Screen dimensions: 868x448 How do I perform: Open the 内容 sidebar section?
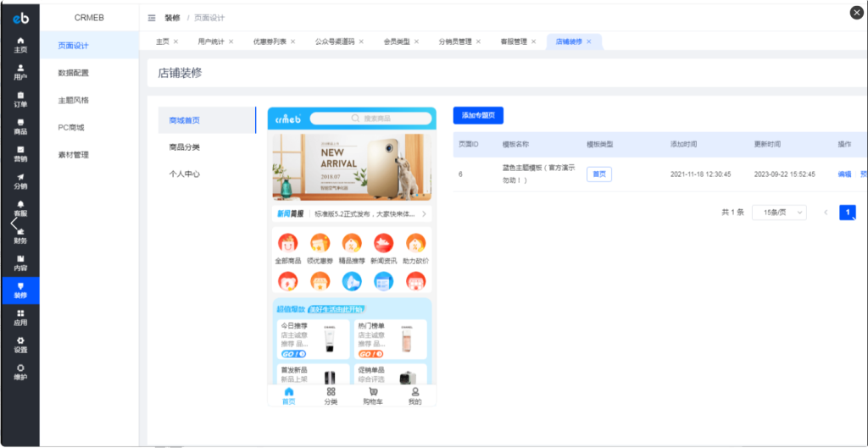[20, 263]
